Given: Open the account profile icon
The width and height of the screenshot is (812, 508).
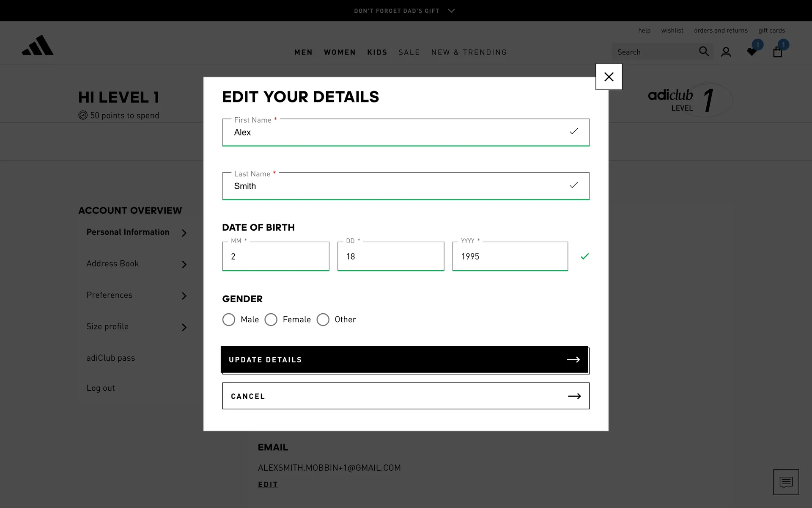Looking at the screenshot, I should coord(726,52).
